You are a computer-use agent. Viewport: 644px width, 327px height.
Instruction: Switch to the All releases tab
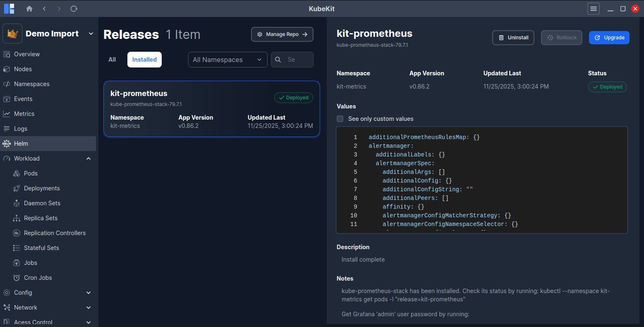point(112,60)
